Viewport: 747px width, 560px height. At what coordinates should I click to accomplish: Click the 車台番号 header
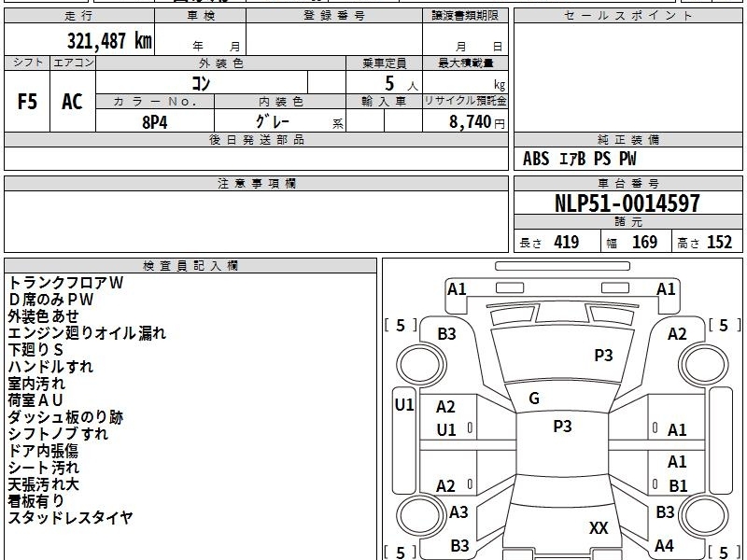coord(627,183)
